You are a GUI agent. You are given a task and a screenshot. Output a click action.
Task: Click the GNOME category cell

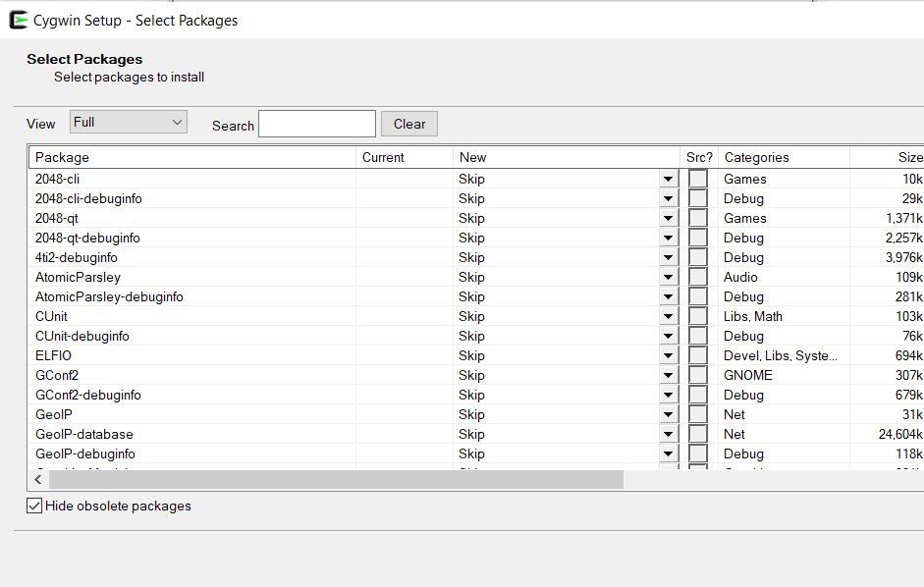(748, 375)
